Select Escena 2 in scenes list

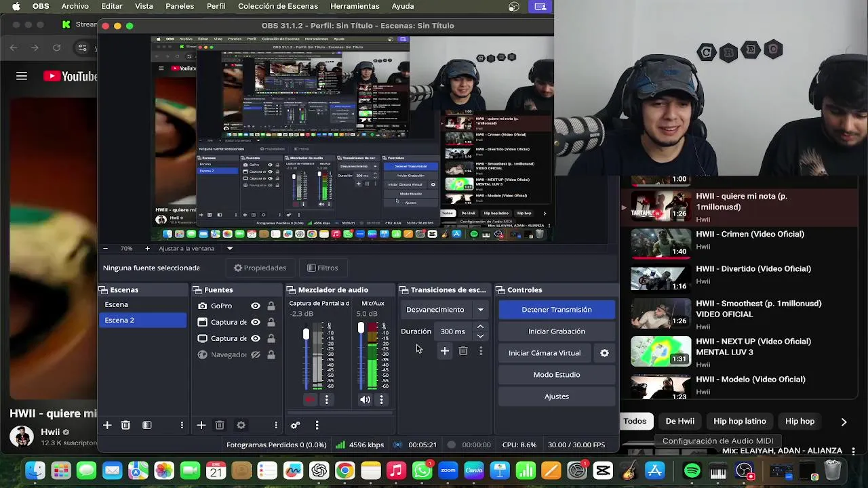click(142, 320)
